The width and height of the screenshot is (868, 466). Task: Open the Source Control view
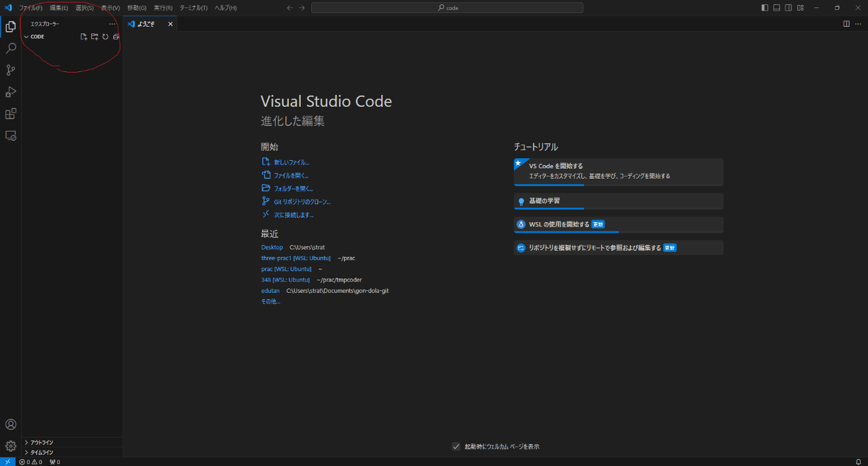(11, 70)
